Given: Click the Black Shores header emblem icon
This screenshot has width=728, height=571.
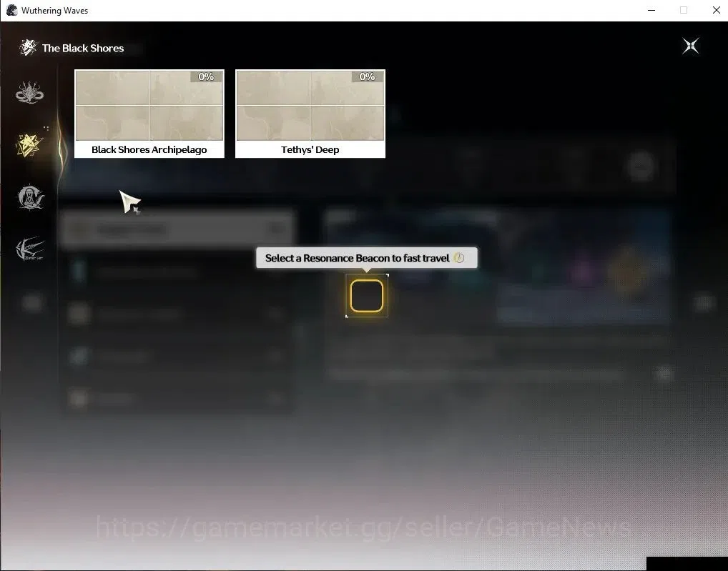Looking at the screenshot, I should [28, 47].
